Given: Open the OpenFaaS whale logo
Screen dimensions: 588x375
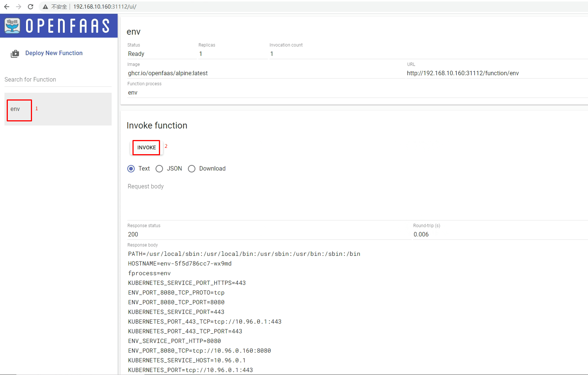Looking at the screenshot, I should pyautogui.click(x=12, y=26).
